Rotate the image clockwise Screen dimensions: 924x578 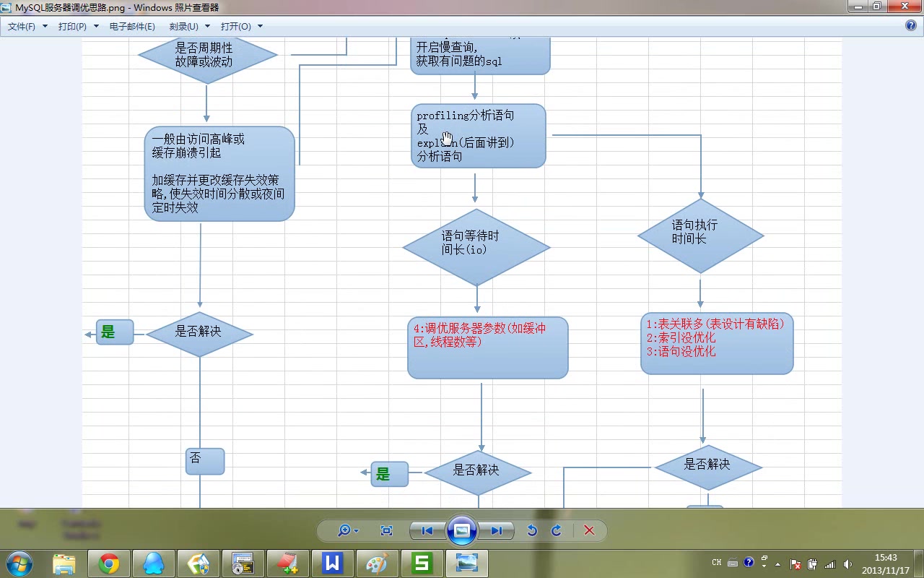557,530
